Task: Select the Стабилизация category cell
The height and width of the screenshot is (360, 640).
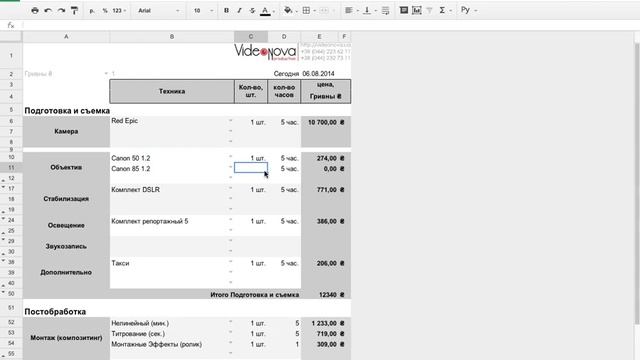Action: (x=66, y=199)
